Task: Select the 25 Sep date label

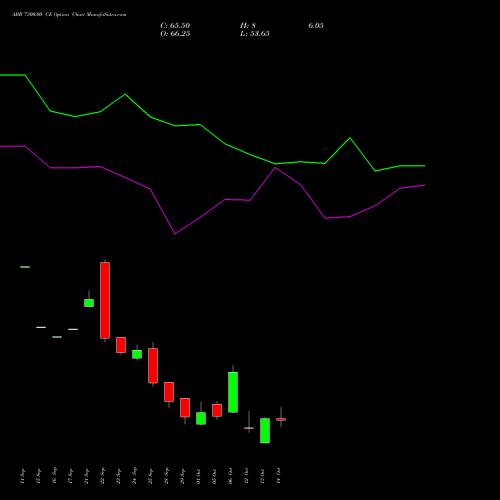Action: pyautogui.click(x=150, y=476)
